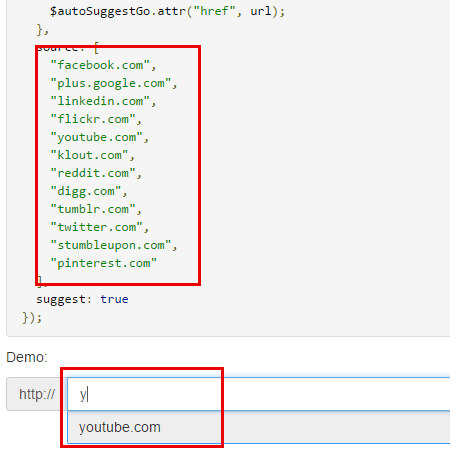Screen dimensions: 450x450
Task: Click the $autoSuggestGo.attr code line
Action: [167, 11]
